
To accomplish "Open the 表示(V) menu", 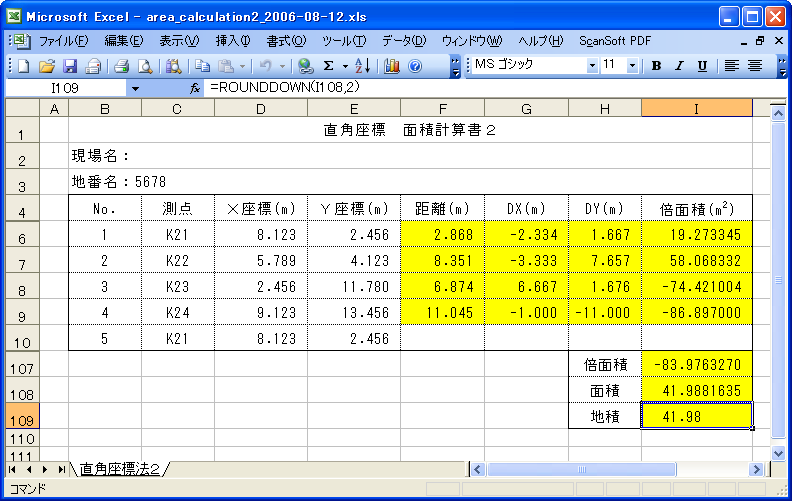I will [x=179, y=41].
